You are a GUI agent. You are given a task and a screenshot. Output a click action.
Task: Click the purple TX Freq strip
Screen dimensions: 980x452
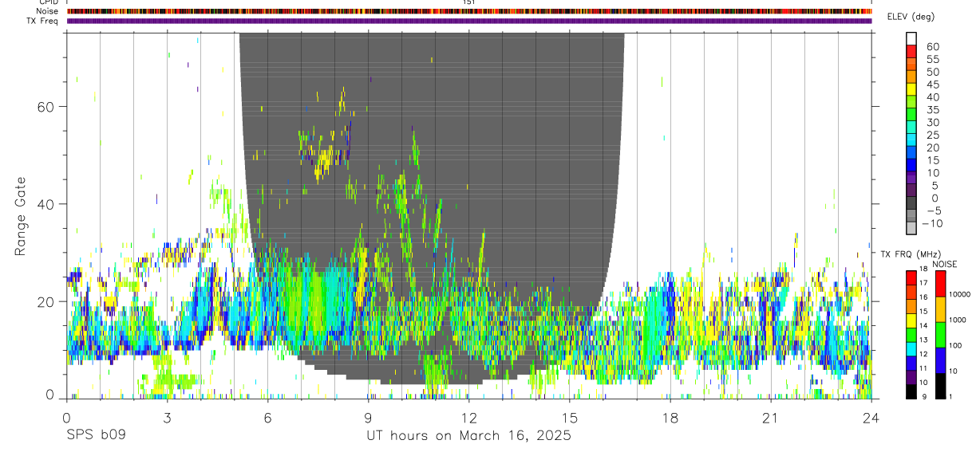[x=469, y=21]
